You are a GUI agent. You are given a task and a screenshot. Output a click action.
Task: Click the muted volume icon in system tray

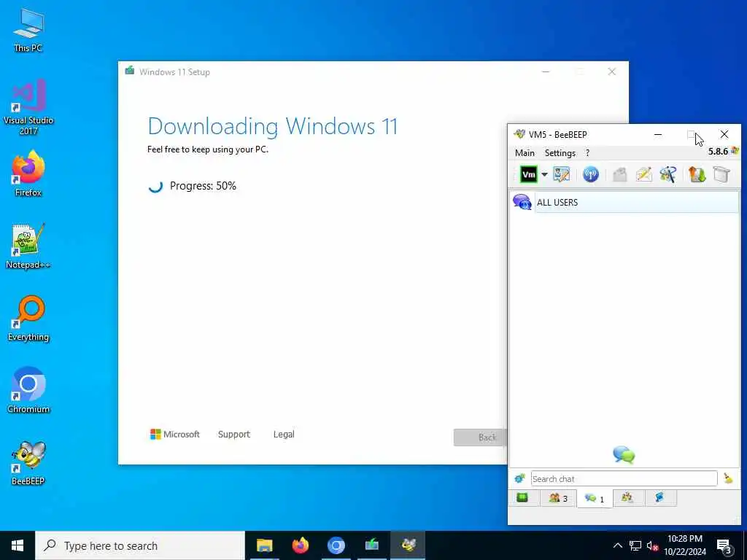[652, 545]
